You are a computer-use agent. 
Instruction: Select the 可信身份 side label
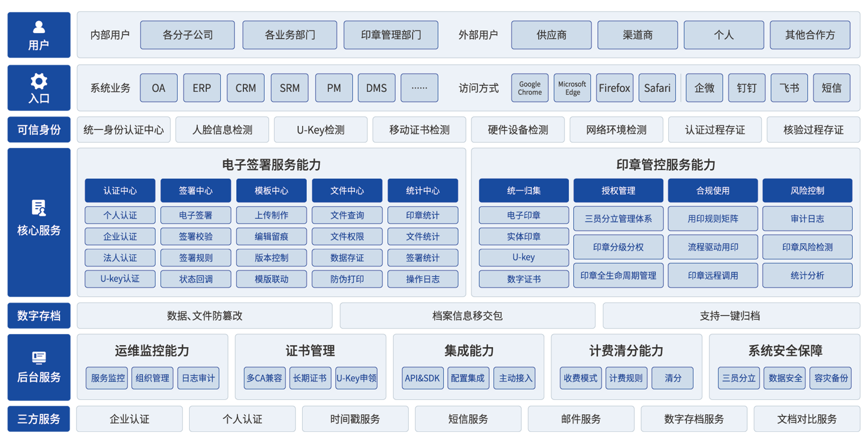coord(39,130)
